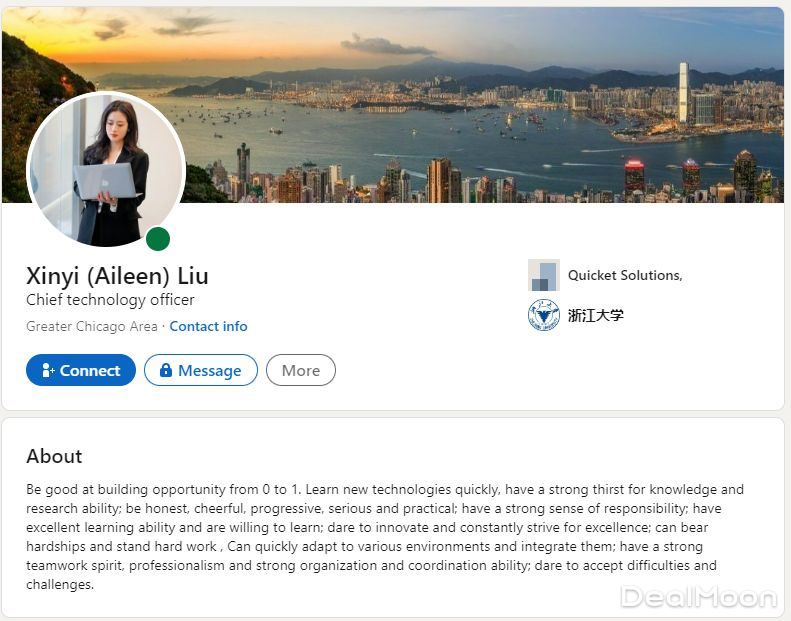The image size is (791, 621).
Task: Click the Message button
Action: coord(201,370)
